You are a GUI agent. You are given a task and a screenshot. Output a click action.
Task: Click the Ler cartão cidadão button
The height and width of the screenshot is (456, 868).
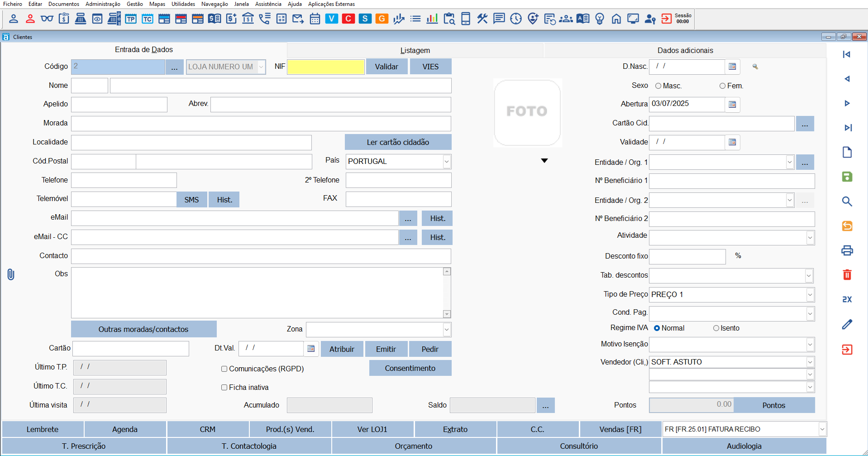(398, 142)
